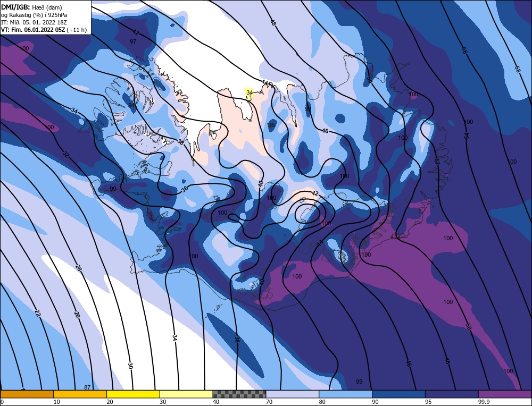Click the dark navy 95–99.9 legend swatch
This screenshot has height=406, width=532.
pyautogui.click(x=452, y=394)
